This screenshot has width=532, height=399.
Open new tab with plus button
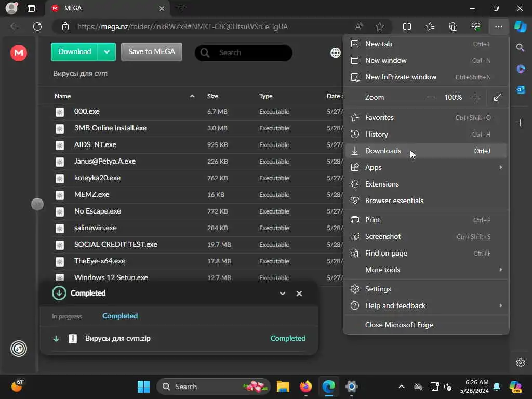pyautogui.click(x=181, y=8)
